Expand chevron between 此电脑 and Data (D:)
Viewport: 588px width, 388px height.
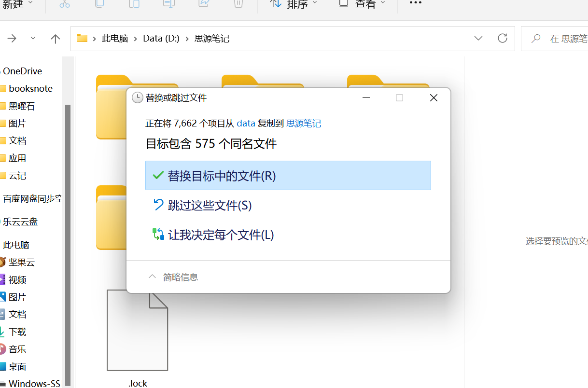click(x=136, y=39)
